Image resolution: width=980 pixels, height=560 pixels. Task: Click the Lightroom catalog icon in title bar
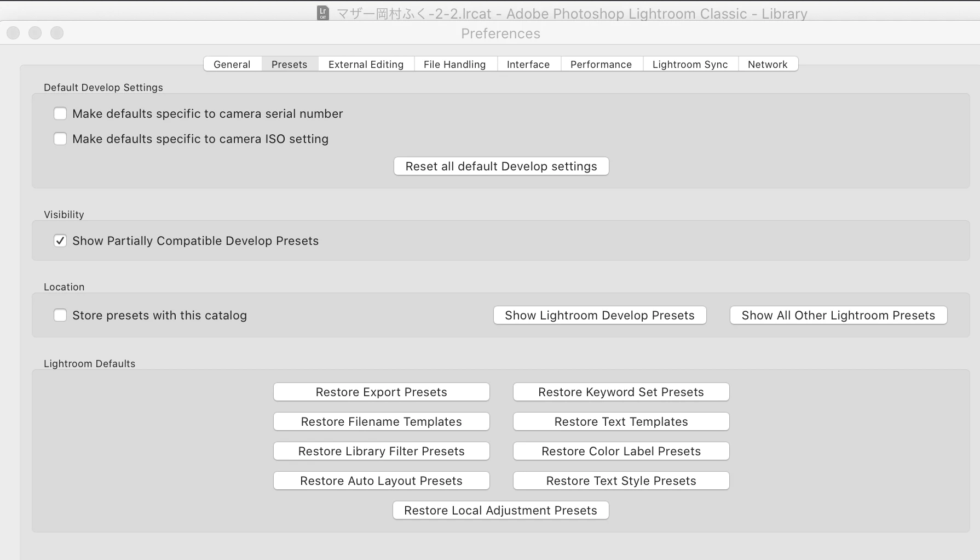pyautogui.click(x=323, y=13)
